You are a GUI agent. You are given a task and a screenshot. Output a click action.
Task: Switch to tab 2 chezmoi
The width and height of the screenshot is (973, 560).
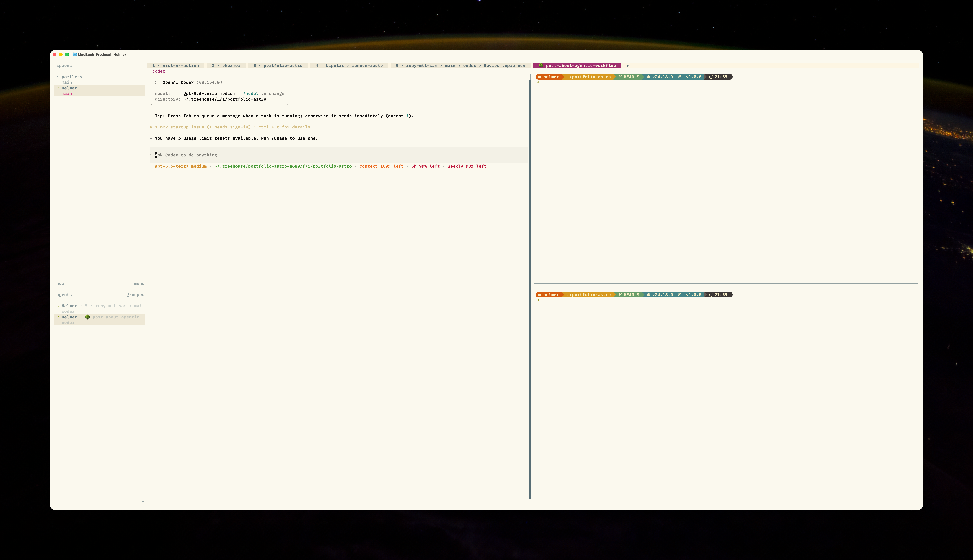pos(226,66)
